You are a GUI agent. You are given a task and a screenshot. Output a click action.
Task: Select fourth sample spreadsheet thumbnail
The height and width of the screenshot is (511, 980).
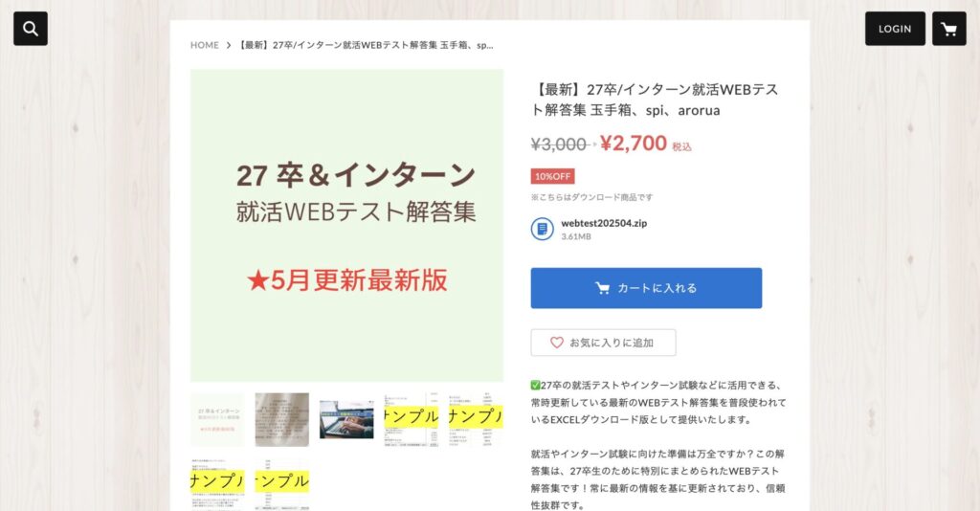click(x=412, y=420)
